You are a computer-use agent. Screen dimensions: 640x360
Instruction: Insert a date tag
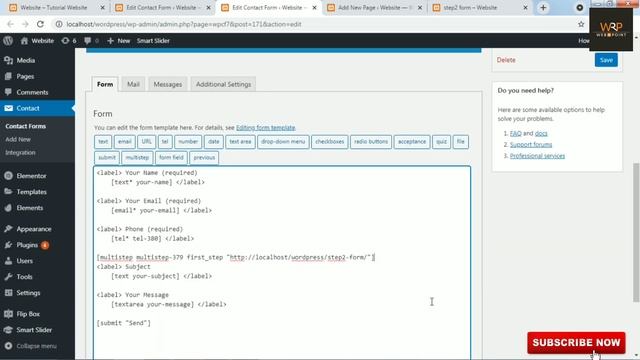click(214, 142)
